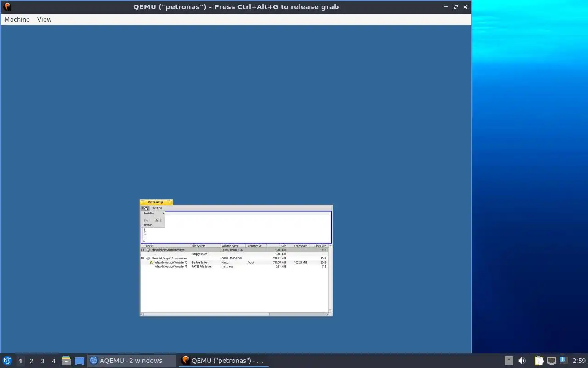Screen dimensions: 588x368
Task: Switch to AQEMU - 2 windows taskbar entry
Action: (131, 361)
